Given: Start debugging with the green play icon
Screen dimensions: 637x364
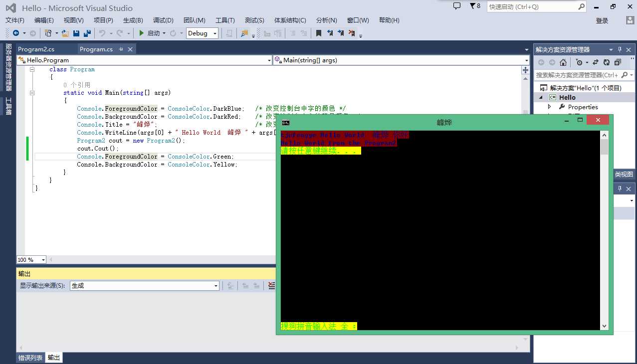Looking at the screenshot, I should pos(142,33).
